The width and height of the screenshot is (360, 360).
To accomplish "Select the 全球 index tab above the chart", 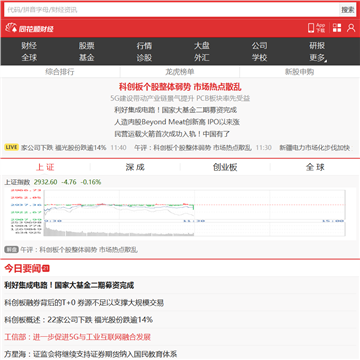I will point(315,167).
